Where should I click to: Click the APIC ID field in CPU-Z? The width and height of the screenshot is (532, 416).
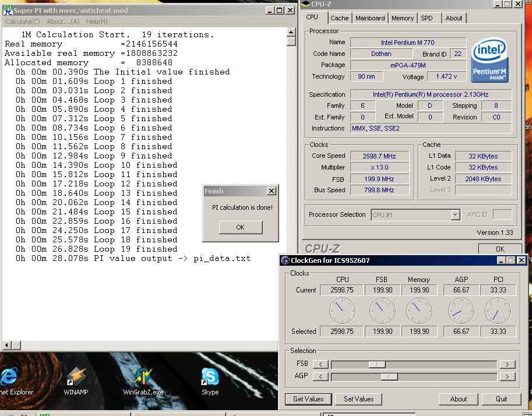coord(502,215)
